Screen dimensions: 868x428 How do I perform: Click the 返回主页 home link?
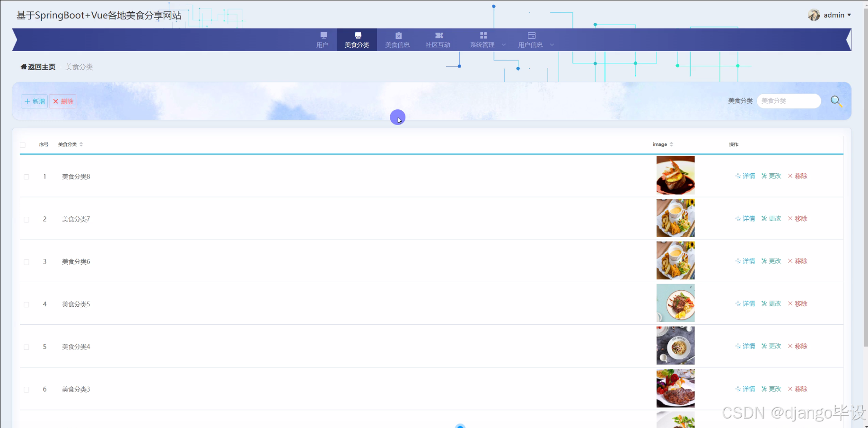(38, 67)
